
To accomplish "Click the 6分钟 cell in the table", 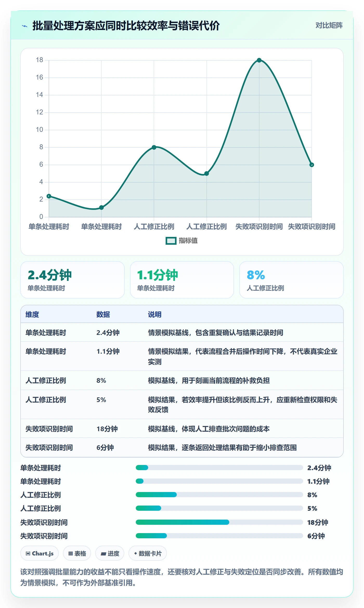I will pyautogui.click(x=105, y=448).
